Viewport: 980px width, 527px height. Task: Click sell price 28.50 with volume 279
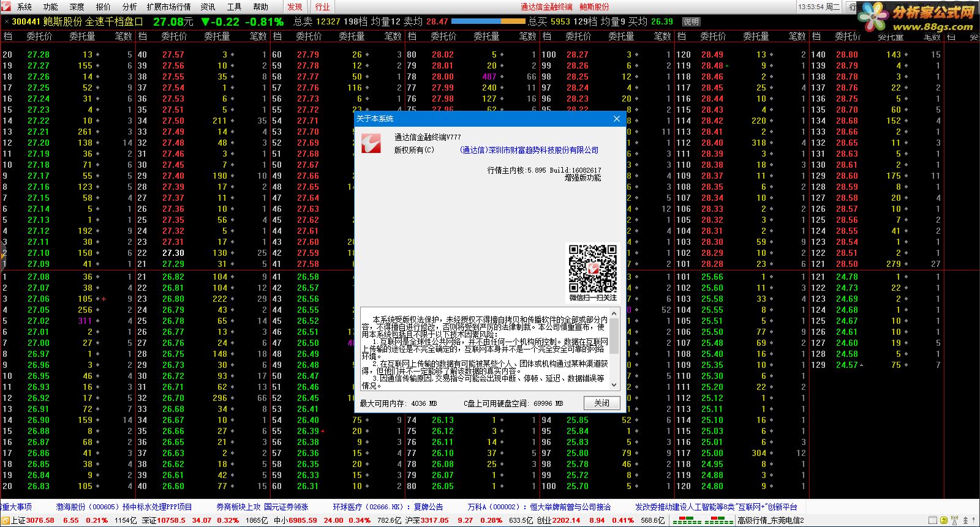(x=847, y=264)
